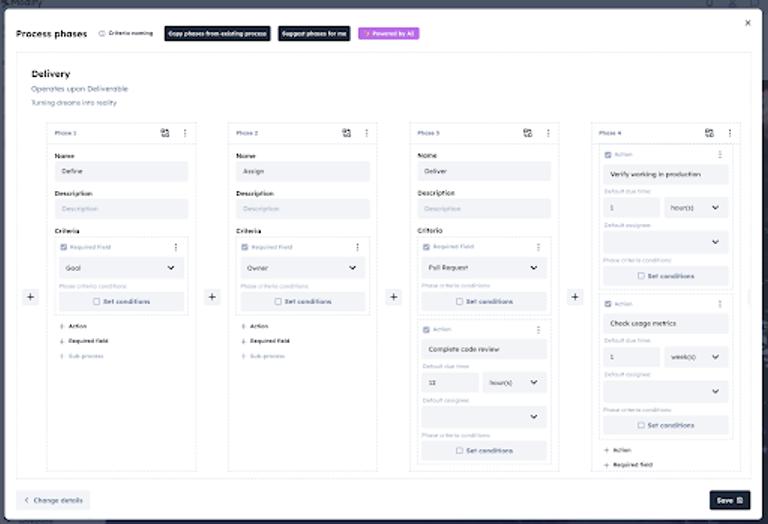The image size is (768, 524).
Task: Open options menu for Complete code review action
Action: pyautogui.click(x=538, y=330)
